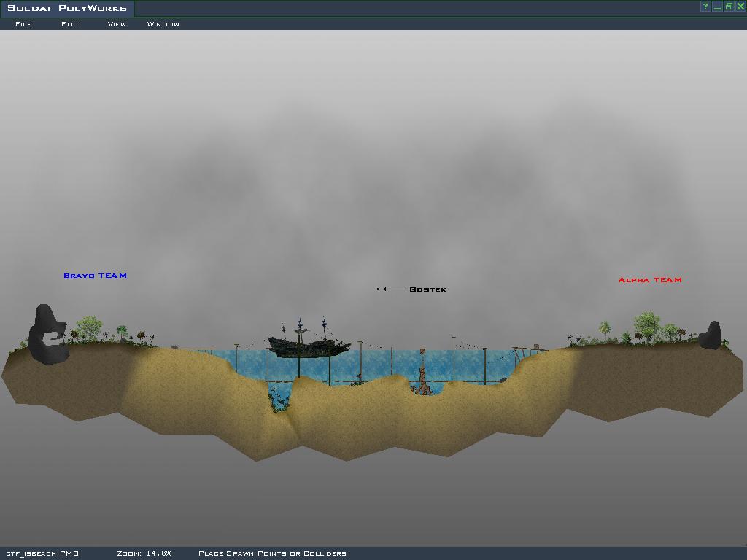Select the large dark rock on left island edge

point(48,335)
